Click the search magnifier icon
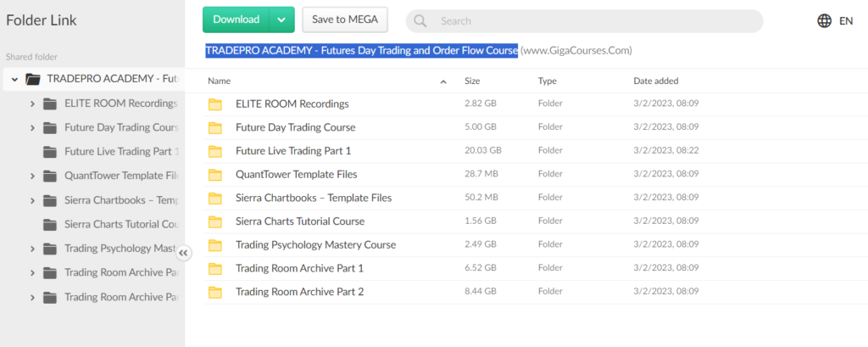Screen dimensions: 868x347 click(420, 21)
